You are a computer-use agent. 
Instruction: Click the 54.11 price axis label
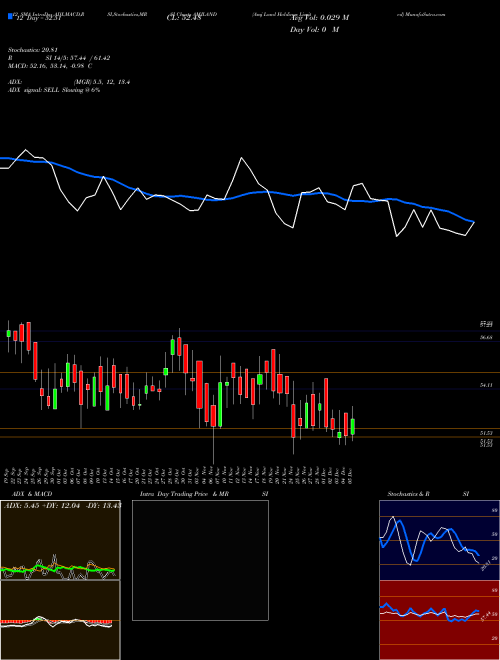pyautogui.click(x=487, y=385)
